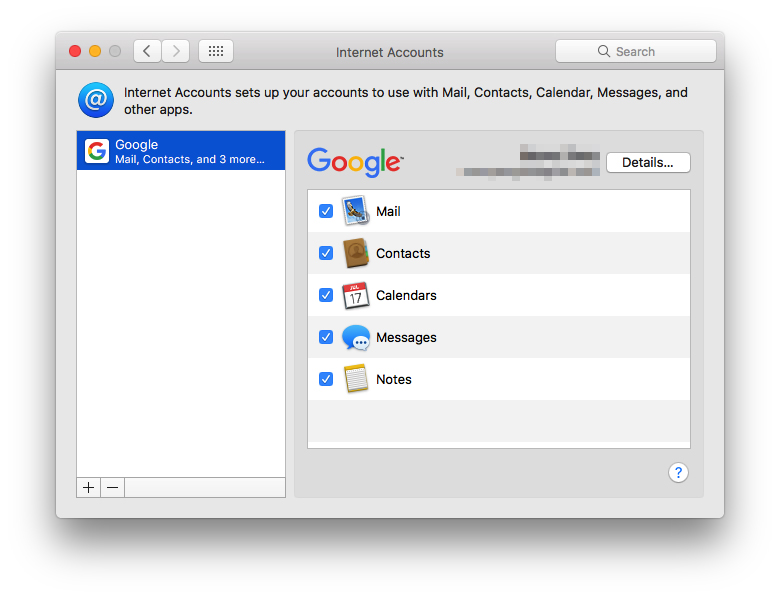Image resolution: width=780 pixels, height=598 pixels.
Task: Click the Notes notepad icon
Action: point(355,380)
